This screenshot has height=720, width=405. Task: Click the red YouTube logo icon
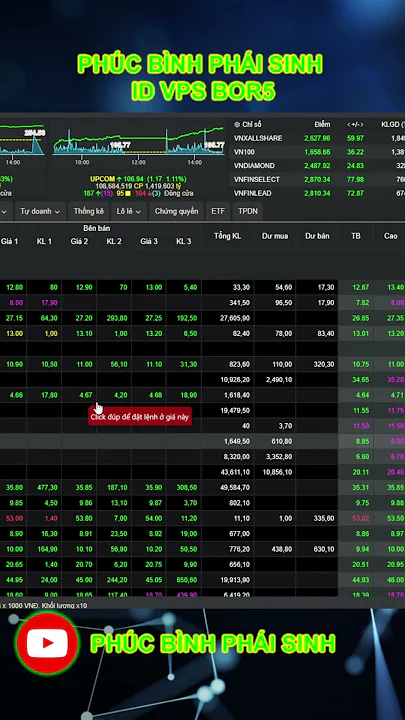(47, 643)
